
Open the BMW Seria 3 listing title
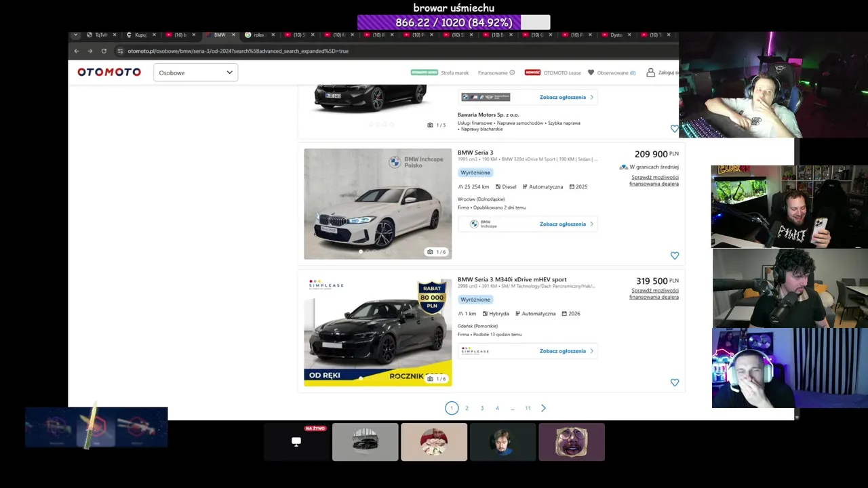click(x=475, y=152)
